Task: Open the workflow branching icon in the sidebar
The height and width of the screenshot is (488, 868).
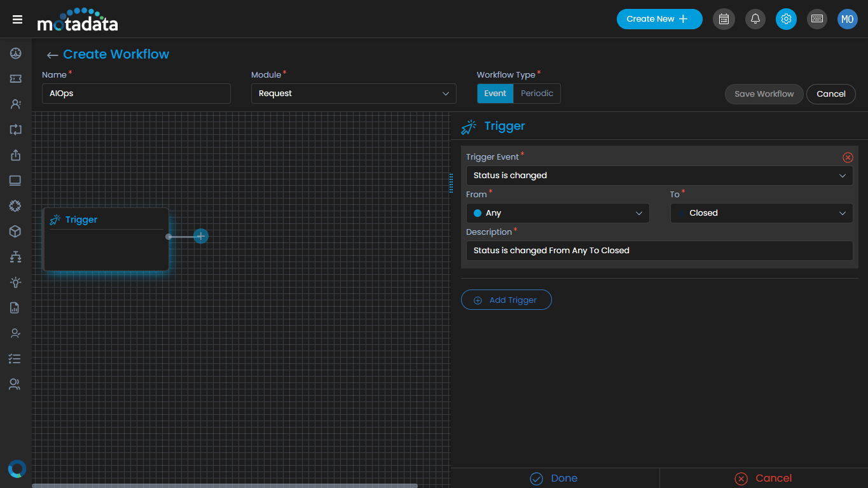Action: pyautogui.click(x=16, y=256)
